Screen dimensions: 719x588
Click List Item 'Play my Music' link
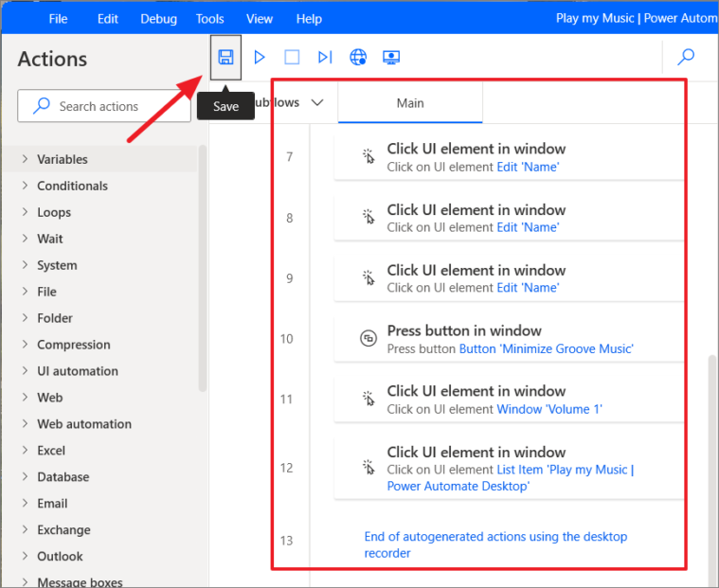(x=511, y=477)
